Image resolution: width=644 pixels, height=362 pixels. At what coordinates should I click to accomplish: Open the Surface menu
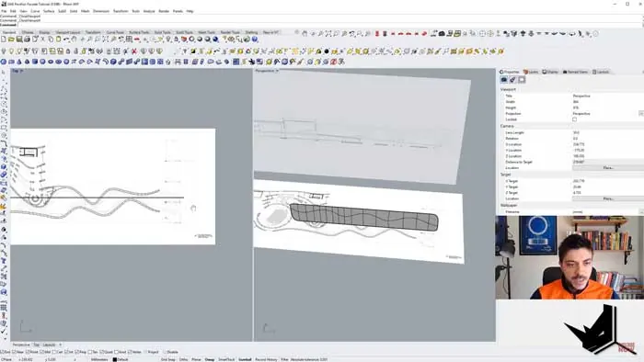[49, 11]
